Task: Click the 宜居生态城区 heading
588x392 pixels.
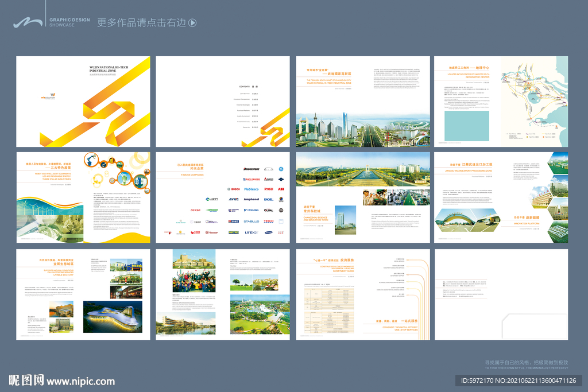Action: (x=63, y=264)
